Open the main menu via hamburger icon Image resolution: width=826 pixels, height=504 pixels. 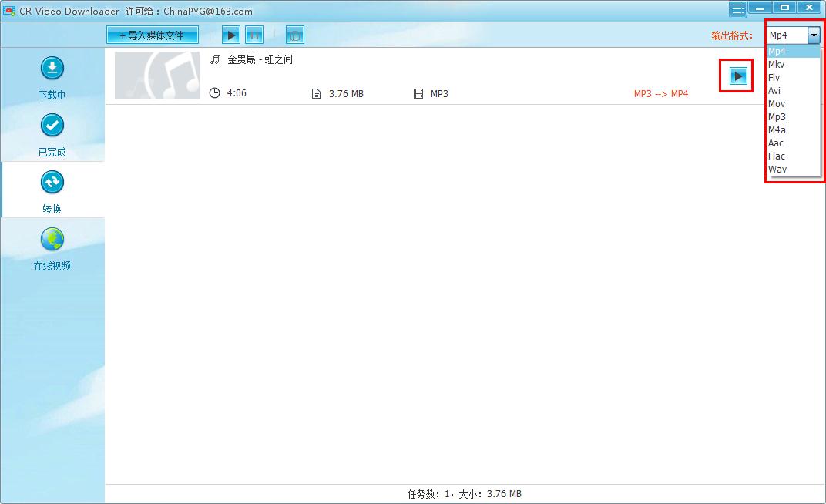pos(737,7)
